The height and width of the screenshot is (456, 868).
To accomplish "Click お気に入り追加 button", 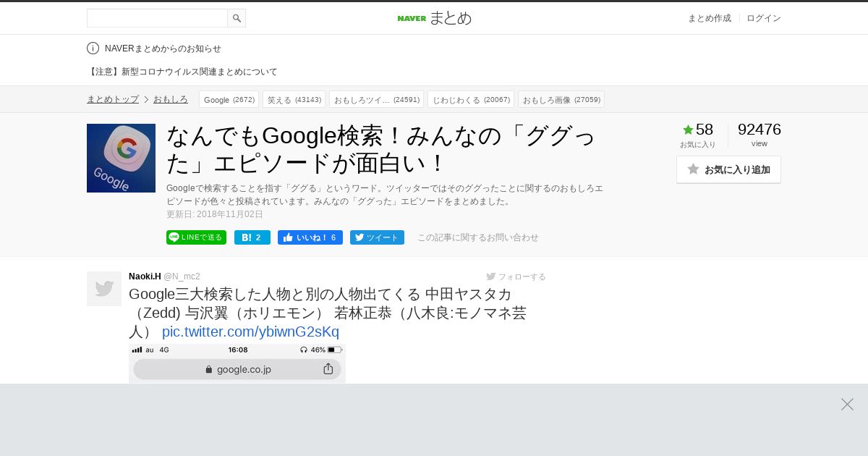I will [728, 169].
